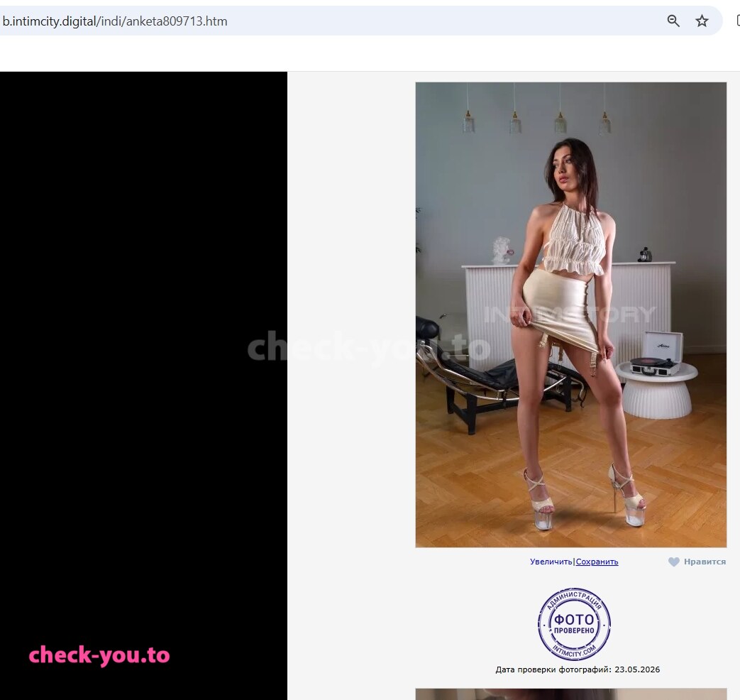The height and width of the screenshot is (700, 740).
Task: Like the photo via the Нравится label
Action: click(x=705, y=562)
